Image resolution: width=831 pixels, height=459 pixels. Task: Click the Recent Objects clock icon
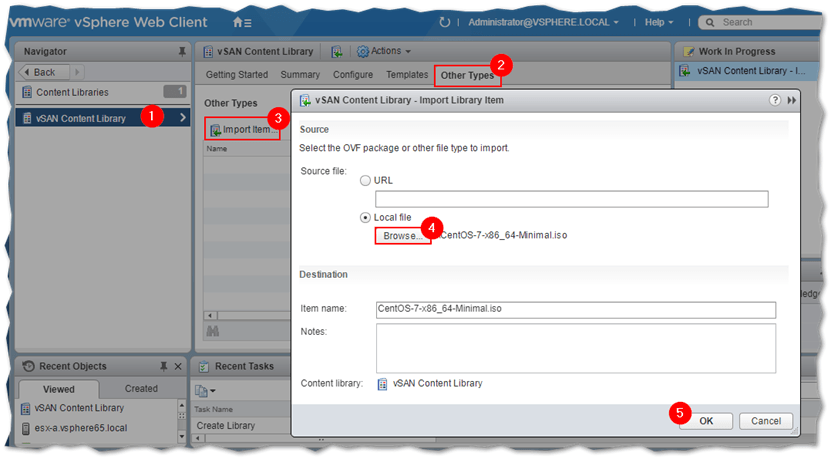[x=28, y=366]
